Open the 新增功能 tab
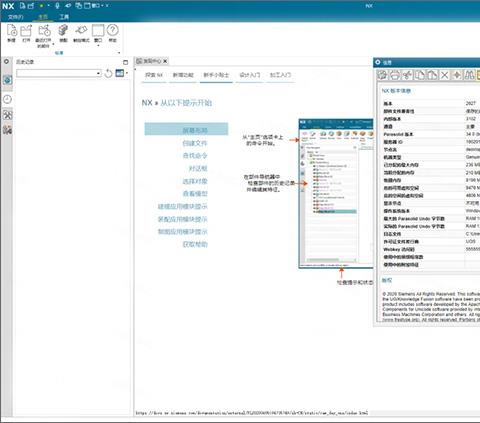This screenshot has width=480, height=423. 183,75
